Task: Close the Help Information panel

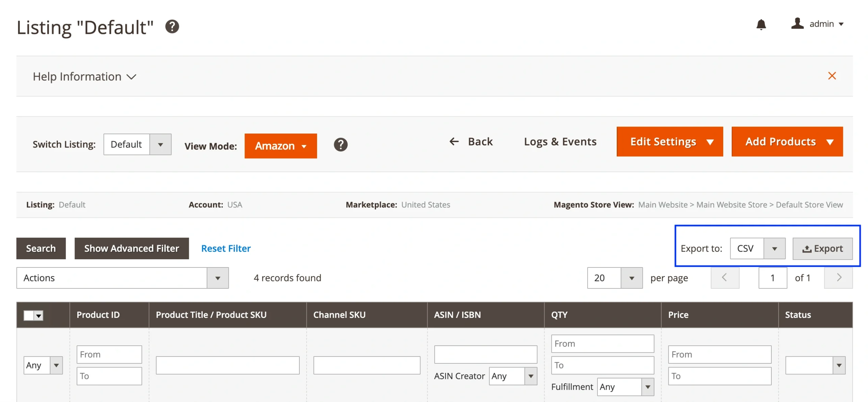Action: (832, 76)
